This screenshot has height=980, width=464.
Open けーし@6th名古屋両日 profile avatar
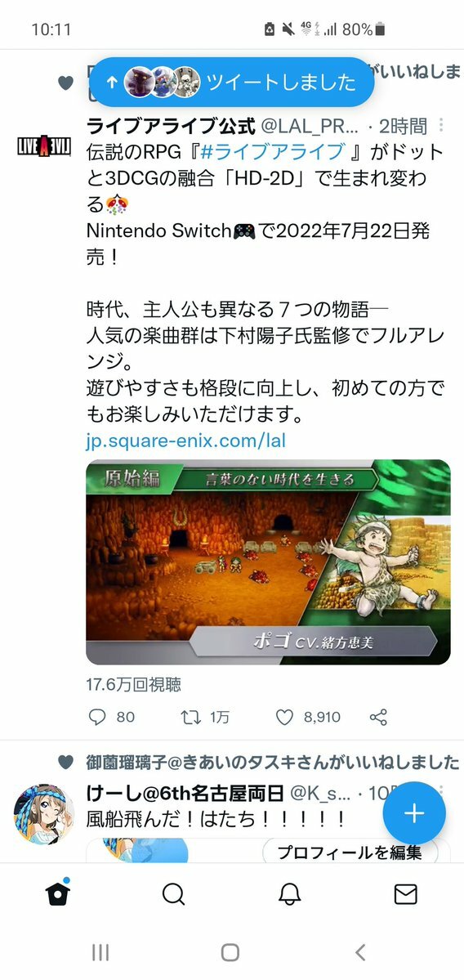tap(44, 814)
